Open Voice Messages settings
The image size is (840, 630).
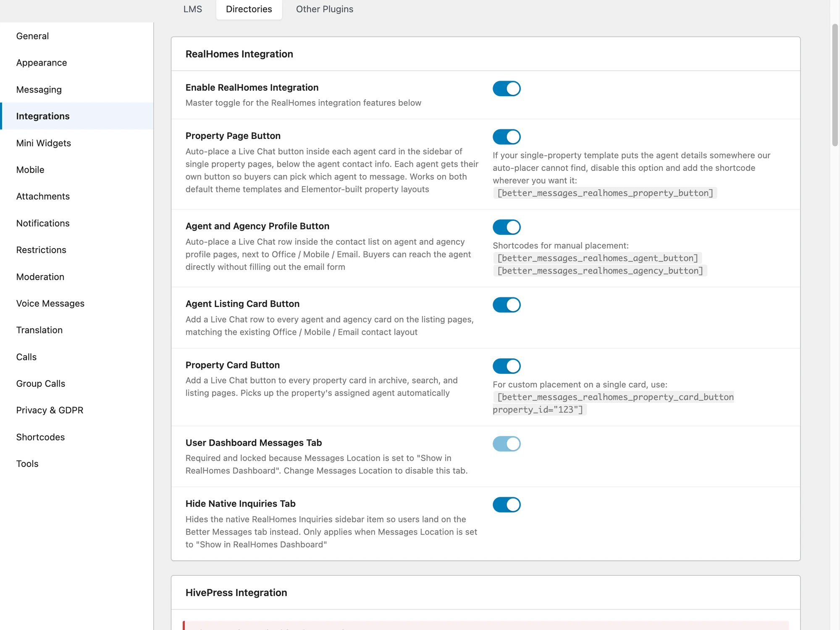coord(77,304)
